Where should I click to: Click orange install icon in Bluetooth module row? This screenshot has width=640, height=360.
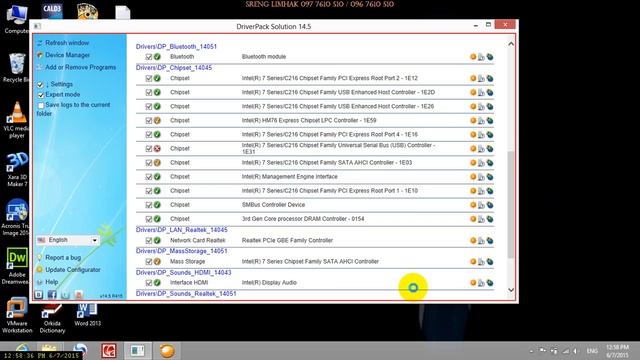pos(473,57)
